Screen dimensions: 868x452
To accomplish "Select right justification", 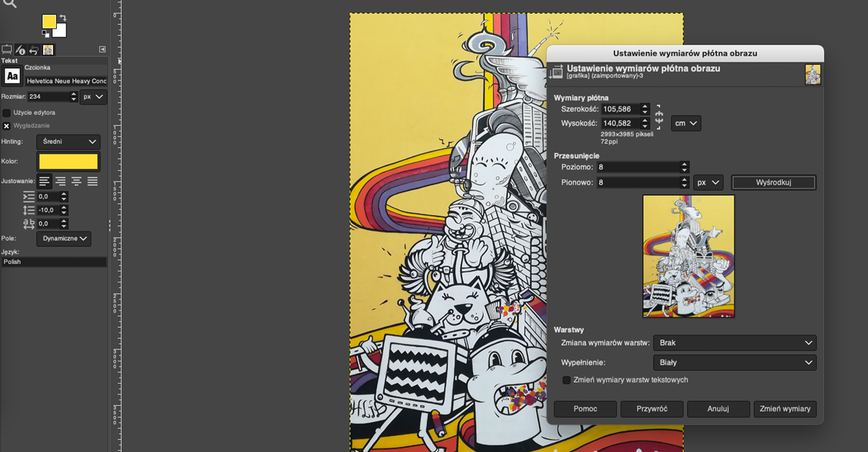I will coord(60,181).
